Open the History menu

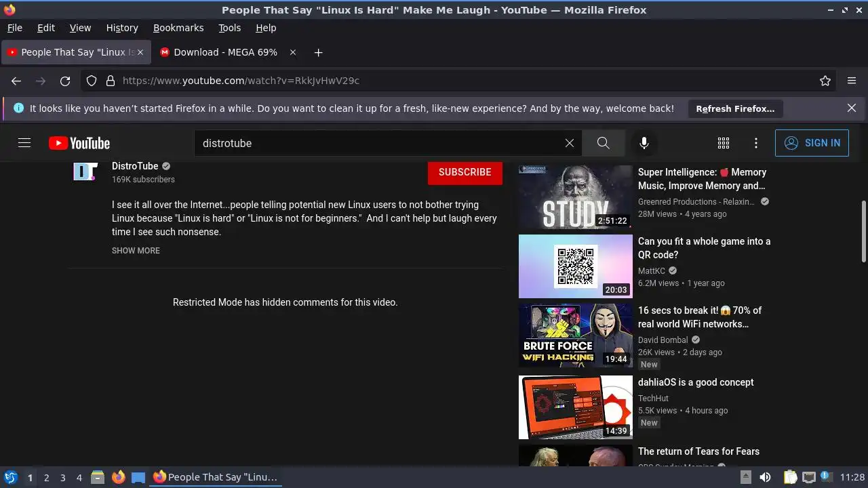coord(122,28)
